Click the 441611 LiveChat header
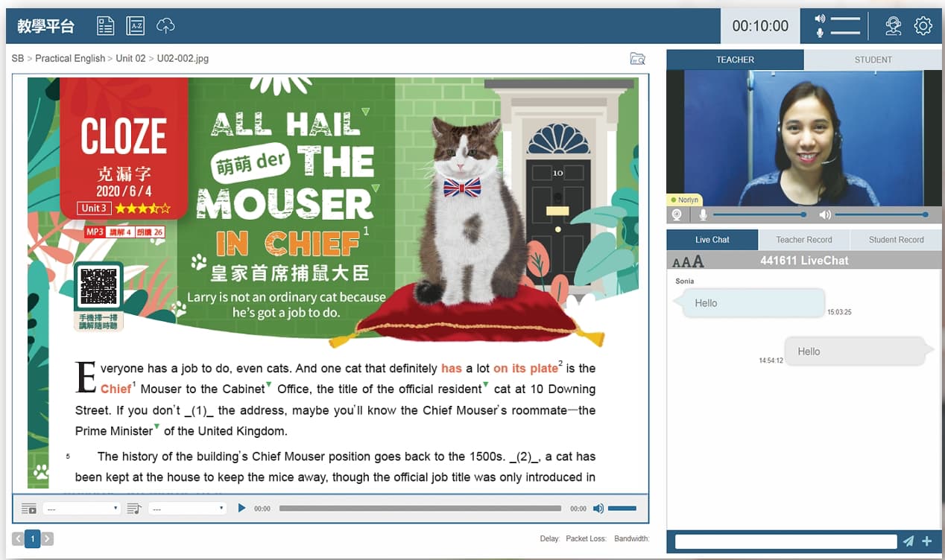945x560 pixels. tap(804, 261)
